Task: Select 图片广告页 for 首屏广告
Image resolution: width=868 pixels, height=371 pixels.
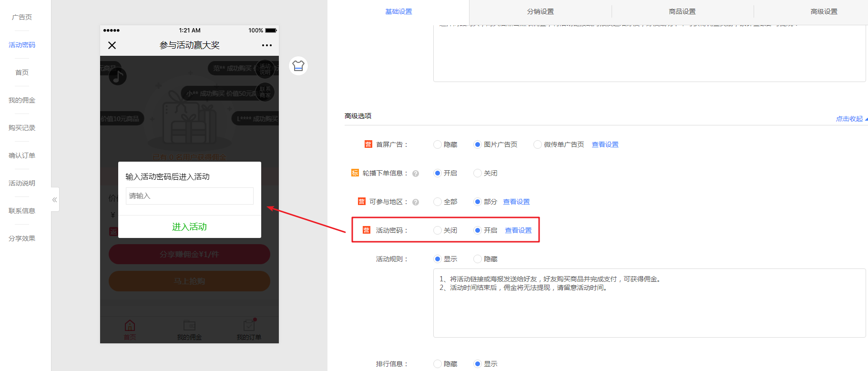Action: [x=477, y=144]
